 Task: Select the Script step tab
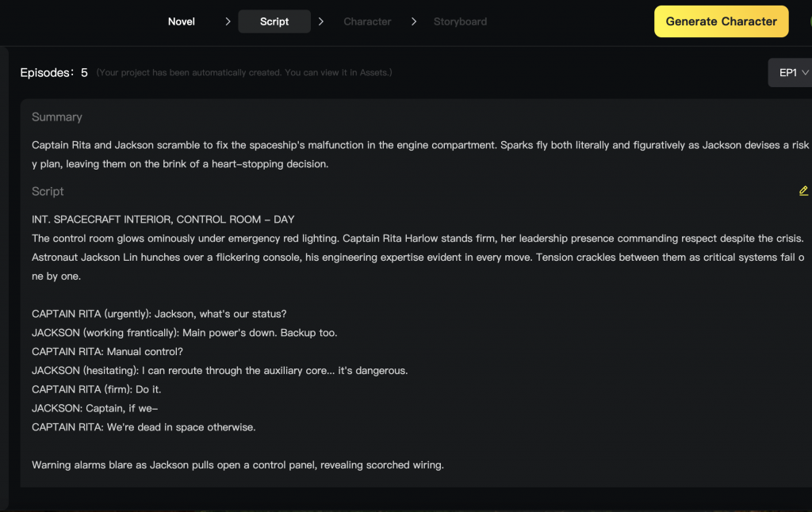pos(274,21)
